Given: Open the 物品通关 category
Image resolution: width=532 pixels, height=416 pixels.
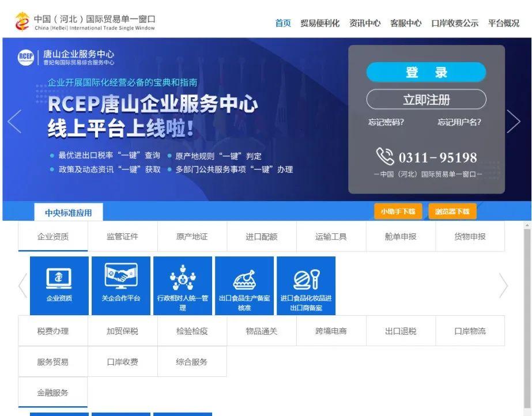Looking at the screenshot, I should (262, 331).
